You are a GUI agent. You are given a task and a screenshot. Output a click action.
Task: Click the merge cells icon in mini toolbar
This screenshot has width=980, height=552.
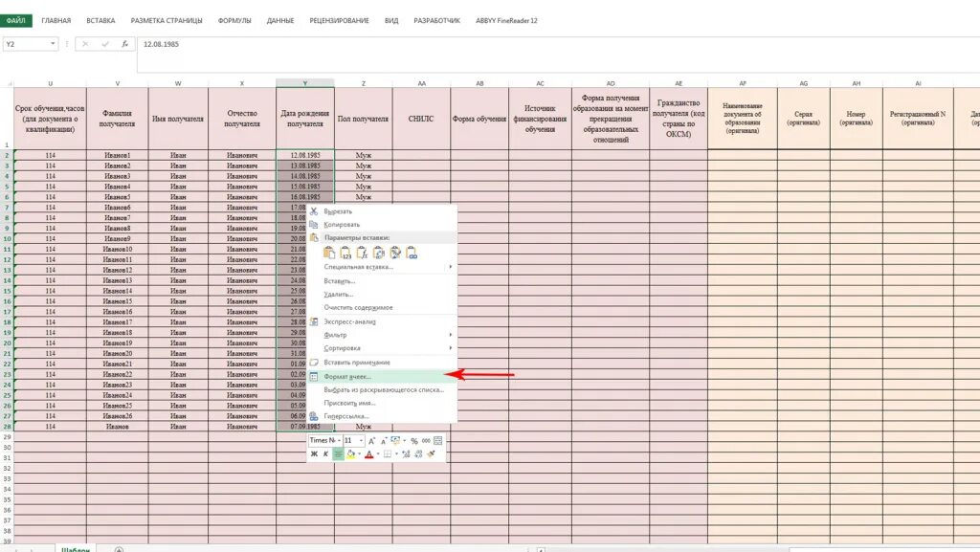(x=437, y=441)
